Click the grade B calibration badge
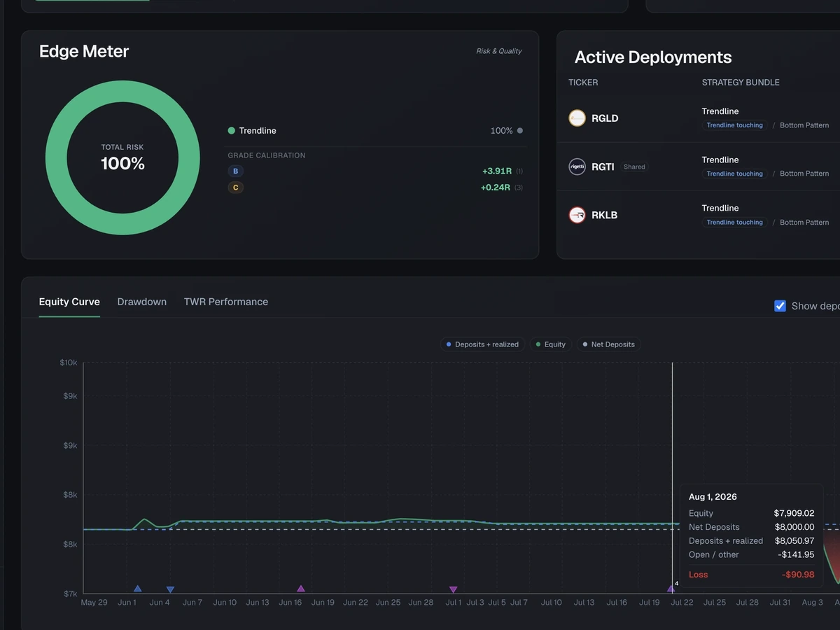Image resolution: width=840 pixels, height=630 pixels. (x=236, y=171)
